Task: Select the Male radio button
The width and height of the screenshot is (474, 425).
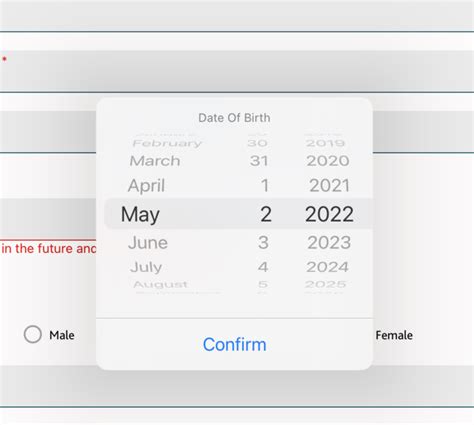Action: point(33,334)
